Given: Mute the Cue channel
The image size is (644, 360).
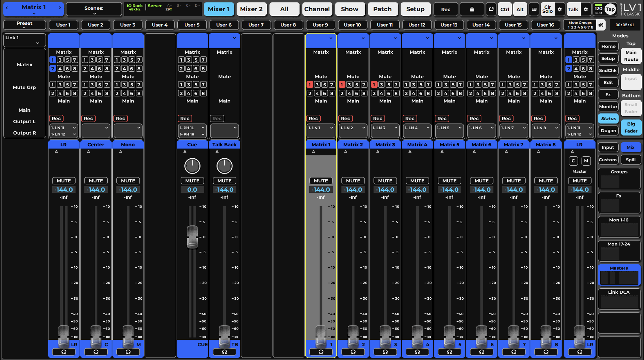Looking at the screenshot, I should click(x=192, y=181).
